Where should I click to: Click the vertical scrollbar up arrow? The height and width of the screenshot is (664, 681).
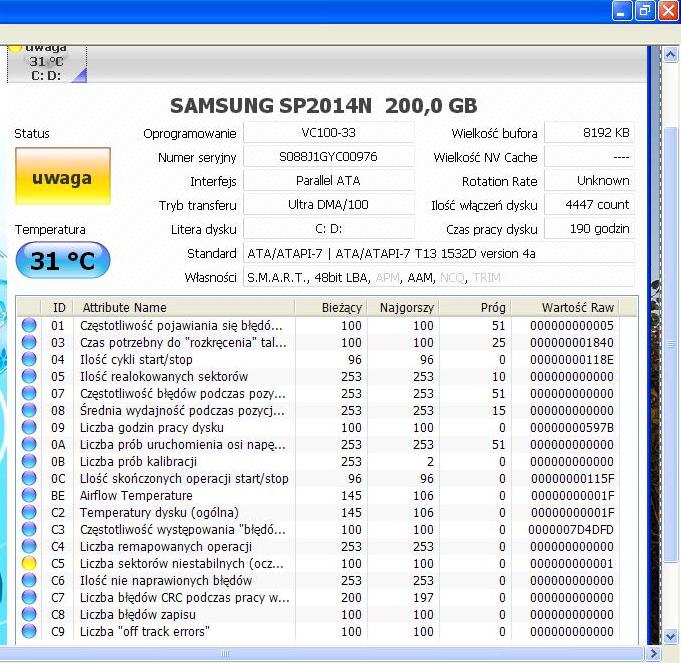pos(670,55)
